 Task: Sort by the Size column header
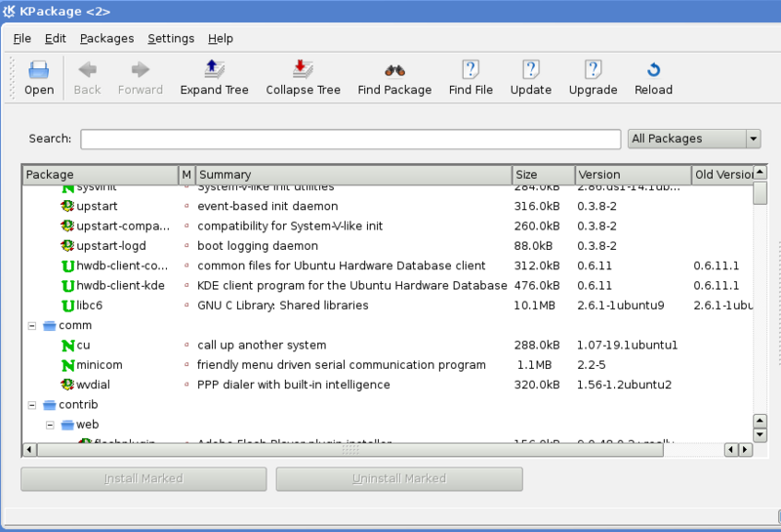544,175
